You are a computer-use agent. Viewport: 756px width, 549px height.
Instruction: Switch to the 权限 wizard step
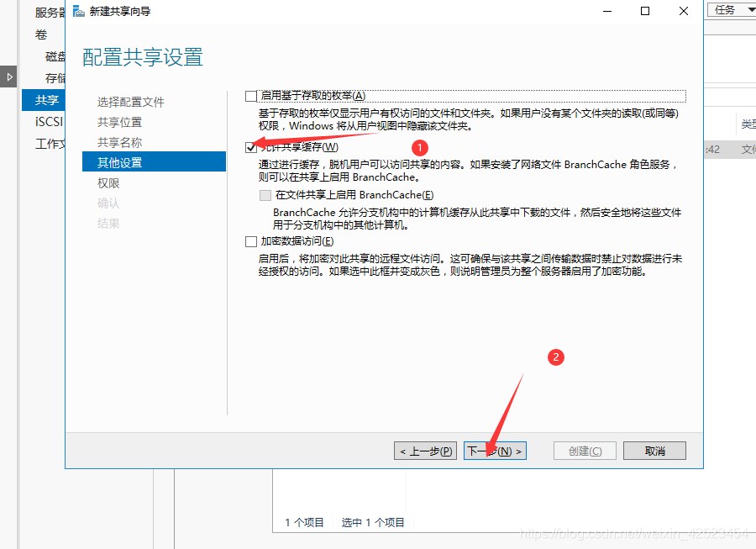click(x=108, y=182)
